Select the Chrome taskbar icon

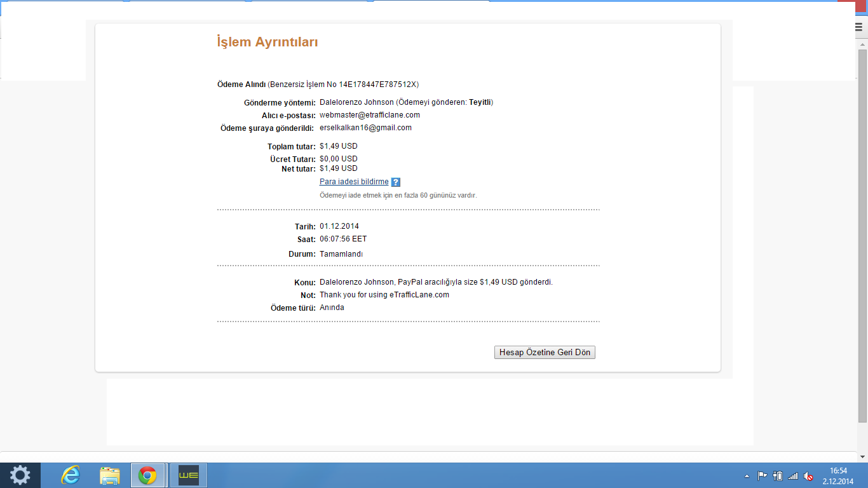pyautogui.click(x=148, y=475)
